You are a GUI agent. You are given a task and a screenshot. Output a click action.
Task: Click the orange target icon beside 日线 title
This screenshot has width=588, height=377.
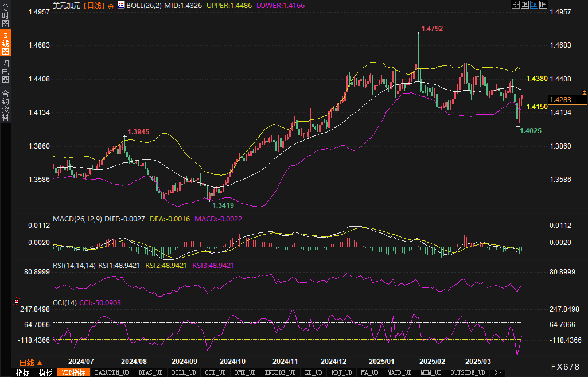[x=111, y=6]
